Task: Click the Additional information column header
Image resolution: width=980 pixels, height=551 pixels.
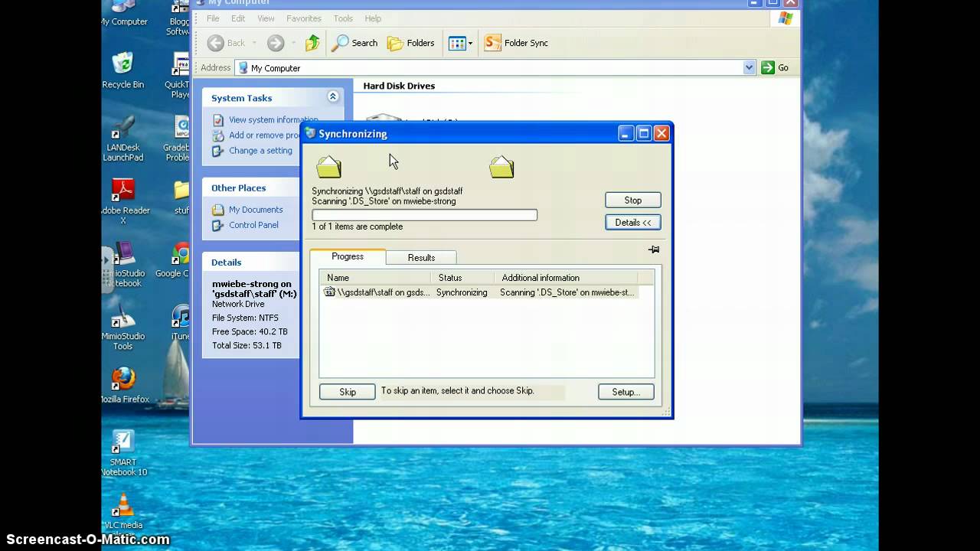Action: [x=566, y=278]
